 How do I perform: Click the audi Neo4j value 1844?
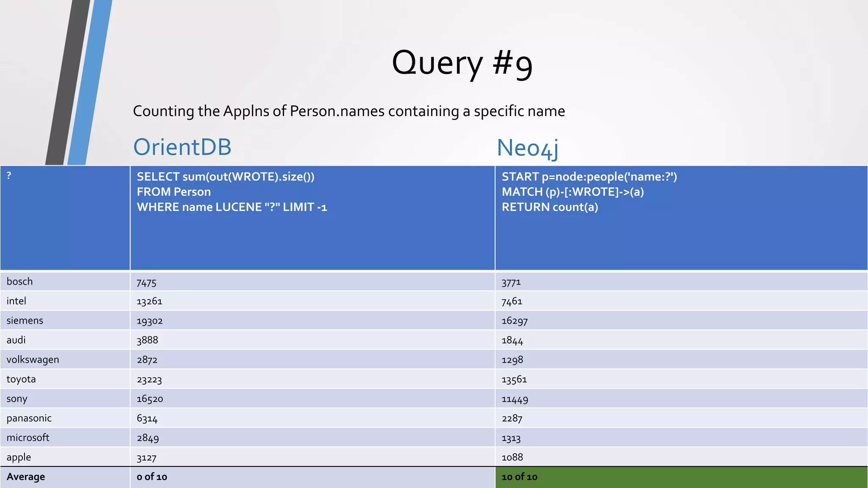[512, 341]
